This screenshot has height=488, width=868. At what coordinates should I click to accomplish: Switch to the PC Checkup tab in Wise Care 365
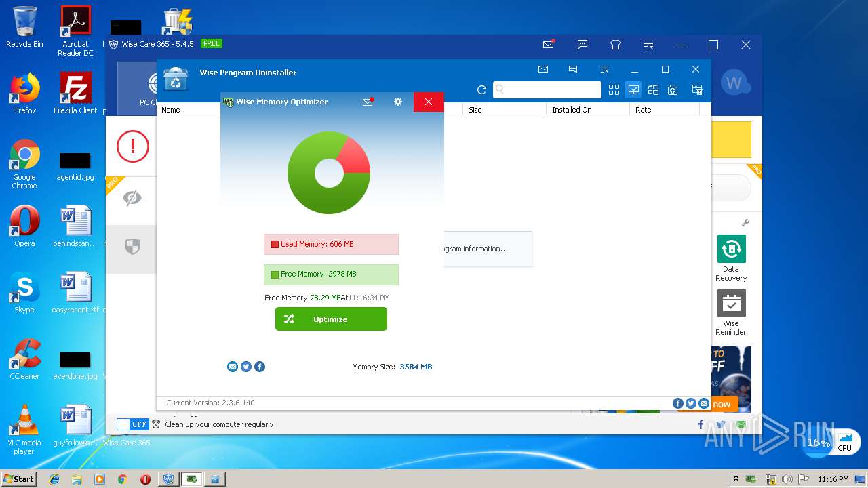136,88
